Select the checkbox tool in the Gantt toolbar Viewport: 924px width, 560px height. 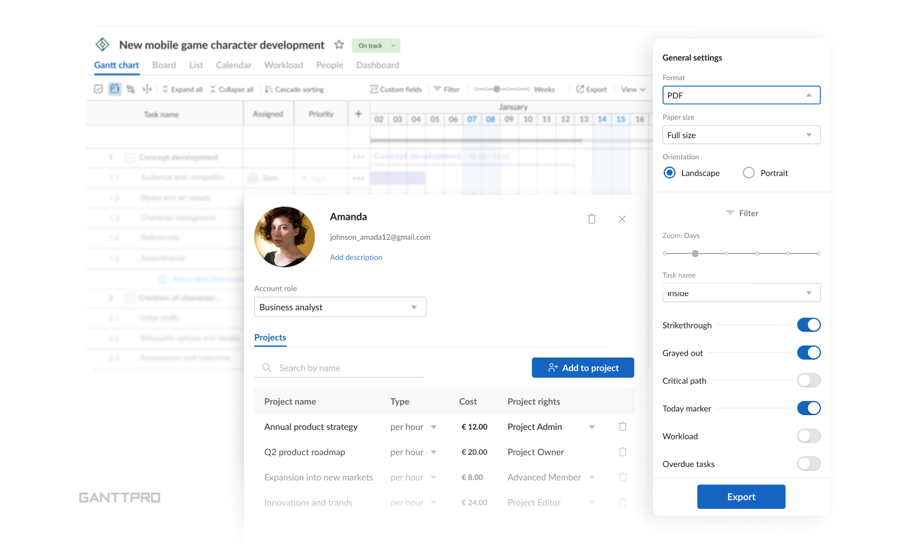[x=98, y=89]
